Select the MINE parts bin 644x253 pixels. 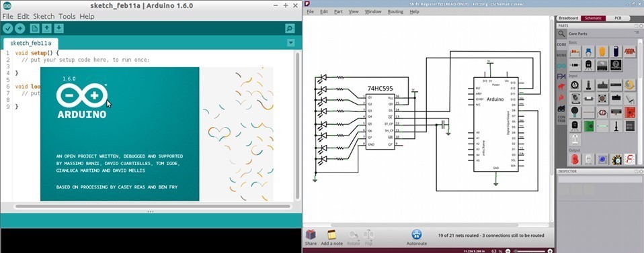(x=561, y=55)
